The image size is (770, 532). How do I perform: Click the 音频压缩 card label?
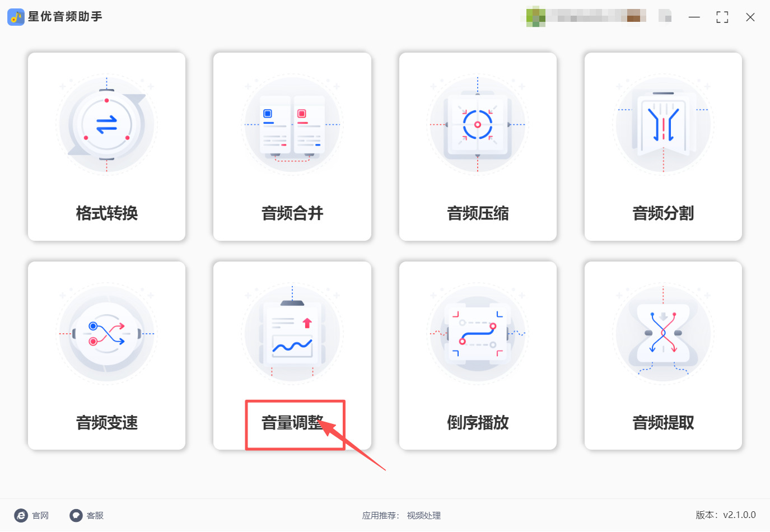click(478, 213)
